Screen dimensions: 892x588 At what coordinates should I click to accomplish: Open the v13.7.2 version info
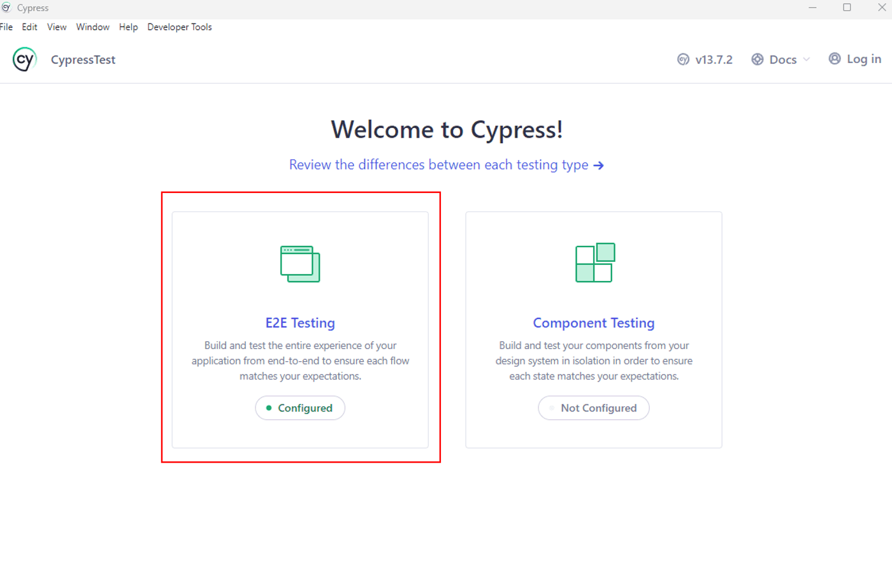[705, 59]
